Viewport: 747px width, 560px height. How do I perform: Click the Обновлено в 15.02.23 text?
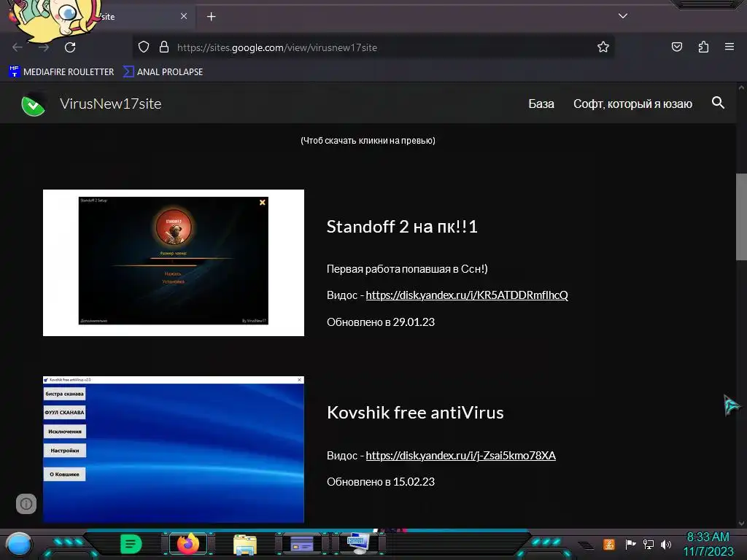coord(381,482)
